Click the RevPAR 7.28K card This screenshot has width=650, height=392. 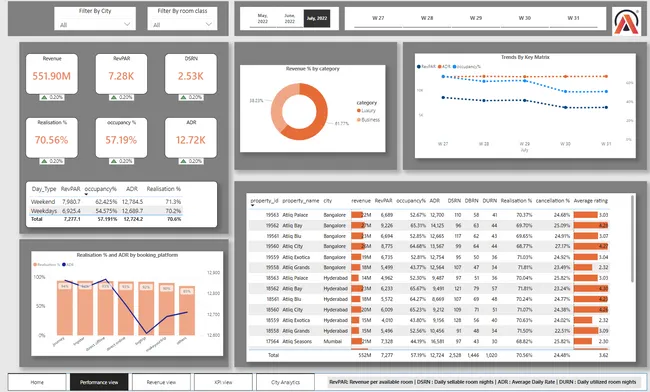tap(121, 74)
